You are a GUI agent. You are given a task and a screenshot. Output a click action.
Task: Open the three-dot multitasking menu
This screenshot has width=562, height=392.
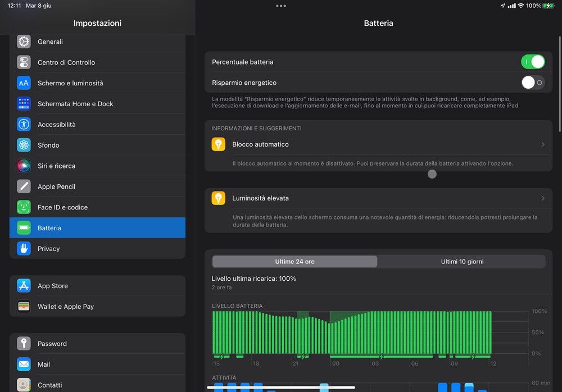pyautogui.click(x=281, y=6)
